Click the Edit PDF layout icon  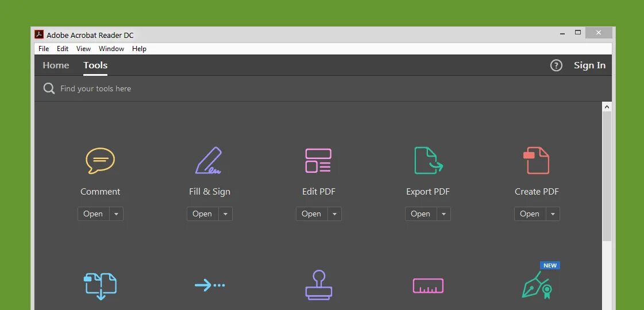coord(318,161)
